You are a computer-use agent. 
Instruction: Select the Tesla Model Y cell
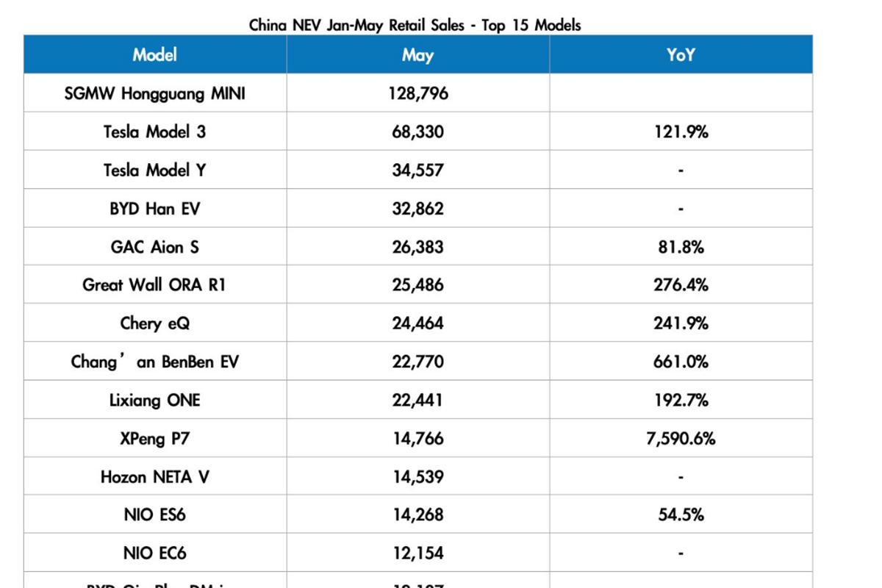pos(155,171)
